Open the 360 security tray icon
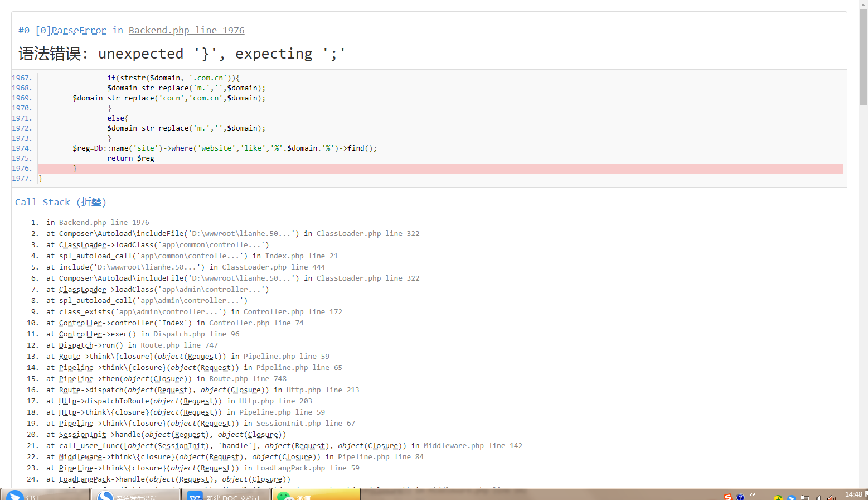The height and width of the screenshot is (500, 868). (778, 497)
